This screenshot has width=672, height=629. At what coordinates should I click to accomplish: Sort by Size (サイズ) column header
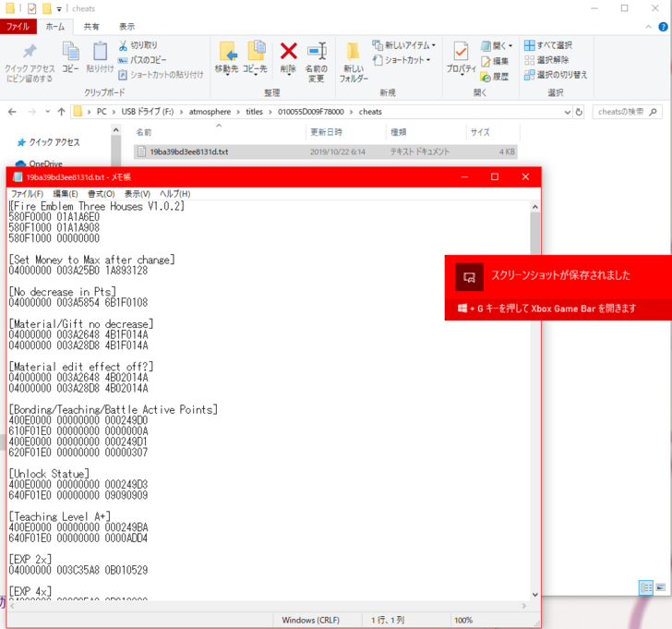[x=493, y=132]
